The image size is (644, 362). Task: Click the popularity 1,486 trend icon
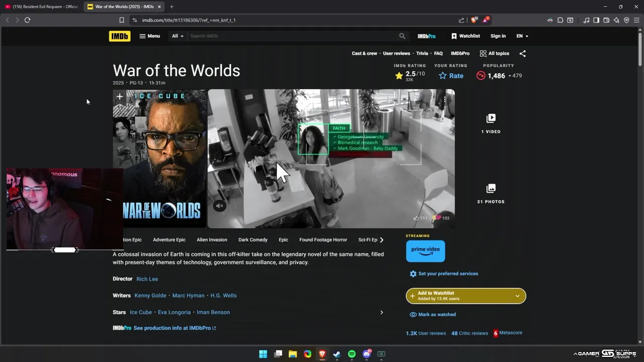coord(481,76)
